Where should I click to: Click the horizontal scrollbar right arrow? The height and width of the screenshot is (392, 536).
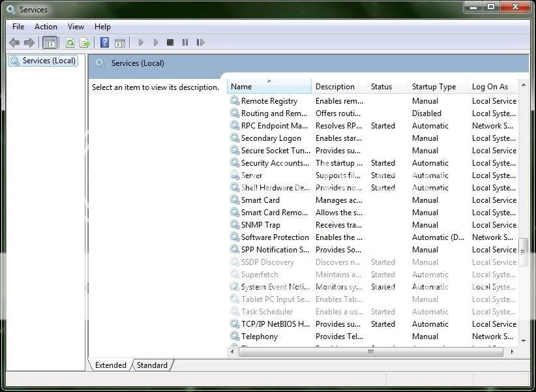513,352
